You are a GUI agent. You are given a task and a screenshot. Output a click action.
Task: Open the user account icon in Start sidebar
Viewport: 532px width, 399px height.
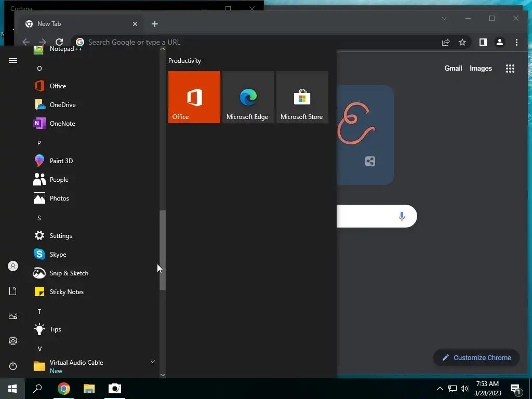click(x=13, y=266)
